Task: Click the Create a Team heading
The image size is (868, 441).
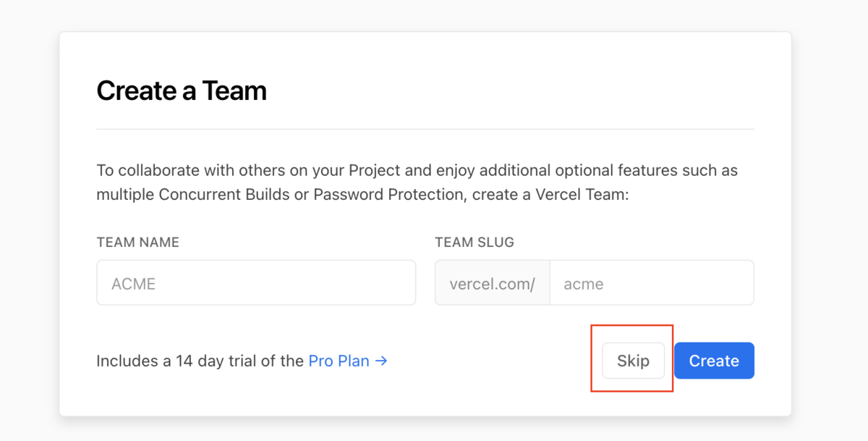Action: point(182,91)
